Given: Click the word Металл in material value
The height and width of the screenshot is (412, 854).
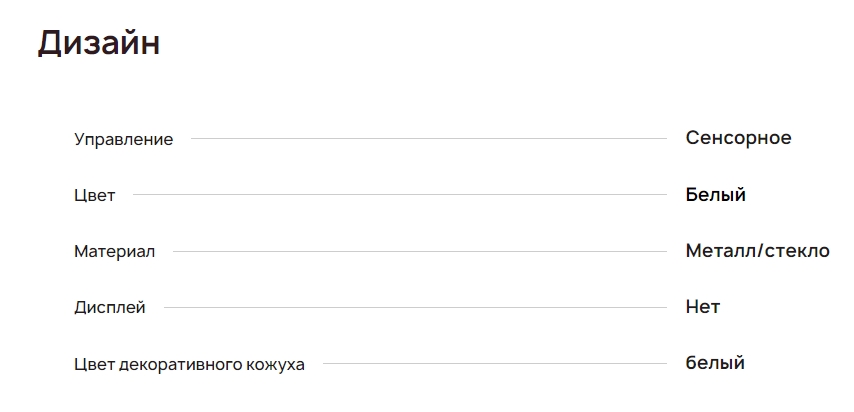Looking at the screenshot, I should (x=721, y=250).
